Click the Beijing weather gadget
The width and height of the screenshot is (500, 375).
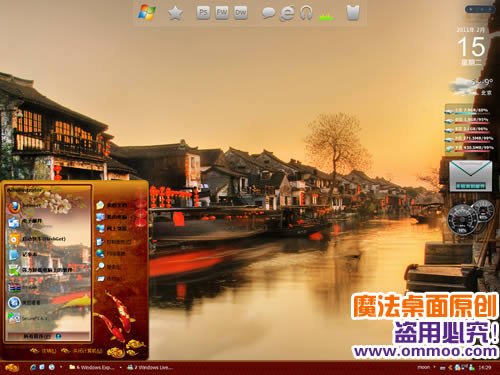point(471,86)
